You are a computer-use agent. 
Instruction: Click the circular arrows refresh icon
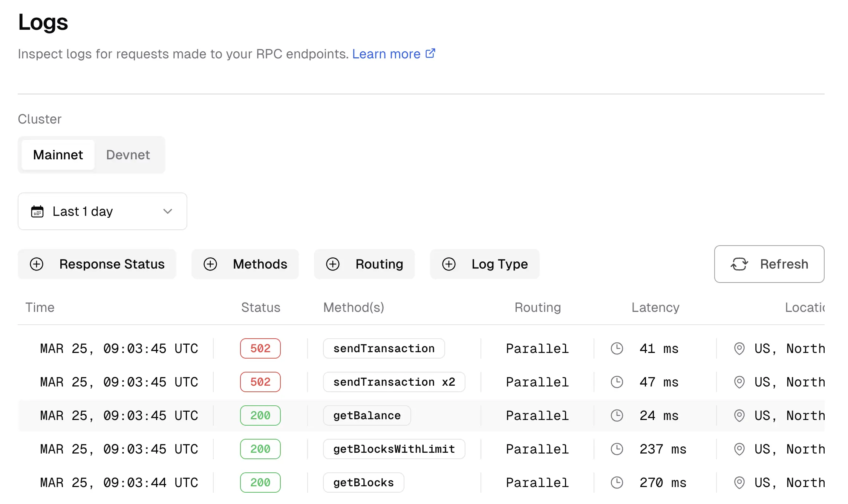pyautogui.click(x=739, y=264)
